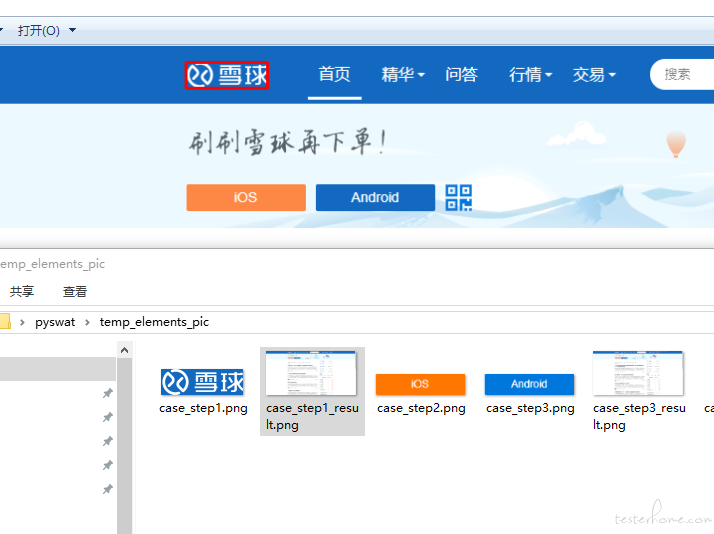This screenshot has width=714, height=534.
Task: Click the orange iOS download button
Action: coord(246,198)
